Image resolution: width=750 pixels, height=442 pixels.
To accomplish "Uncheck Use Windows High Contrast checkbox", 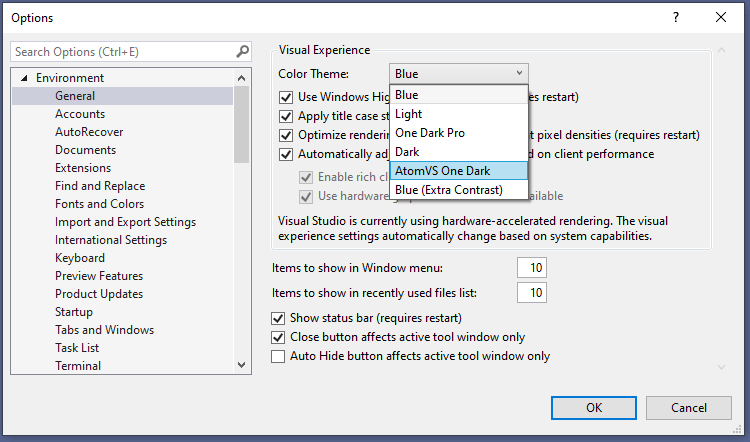I will click(285, 97).
